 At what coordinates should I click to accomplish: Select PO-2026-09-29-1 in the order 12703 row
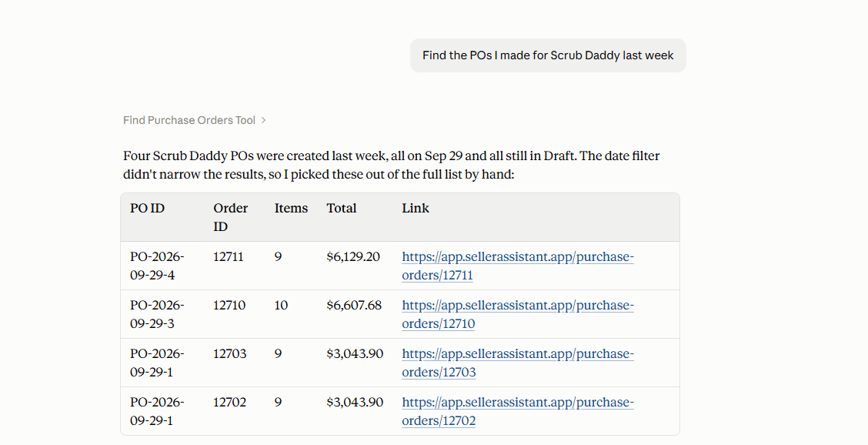click(x=157, y=363)
